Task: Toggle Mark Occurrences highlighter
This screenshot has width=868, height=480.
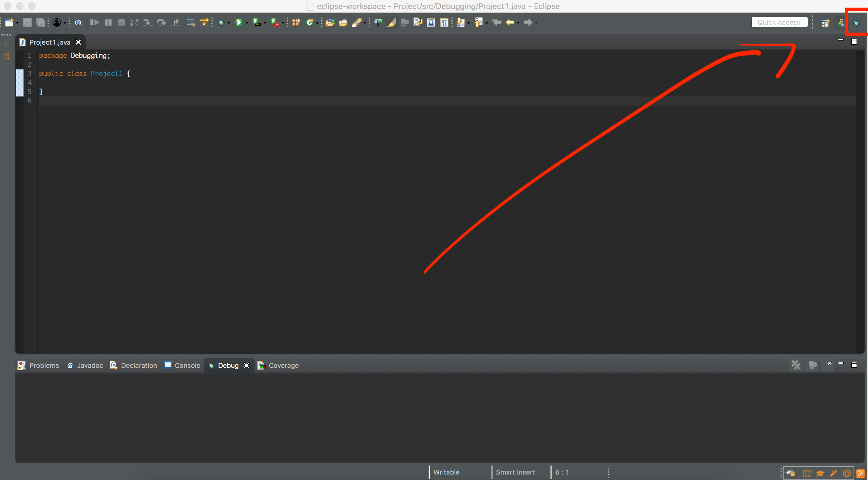Action: click(391, 22)
